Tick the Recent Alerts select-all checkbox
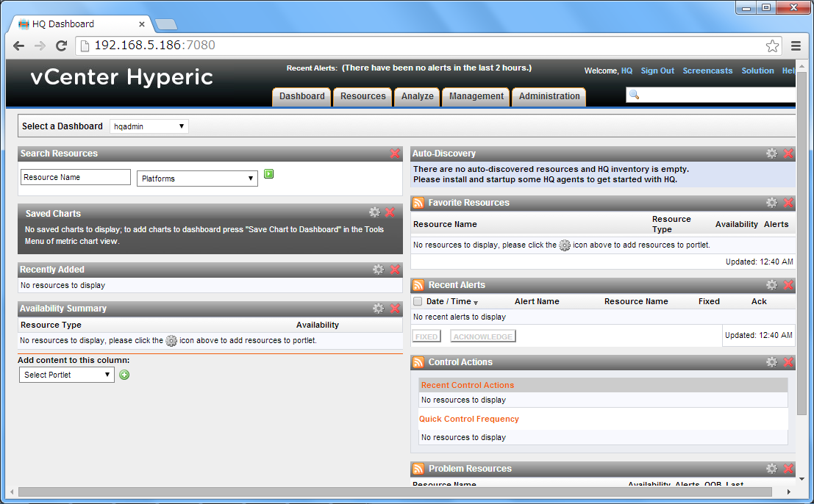The image size is (814, 504). tap(418, 301)
